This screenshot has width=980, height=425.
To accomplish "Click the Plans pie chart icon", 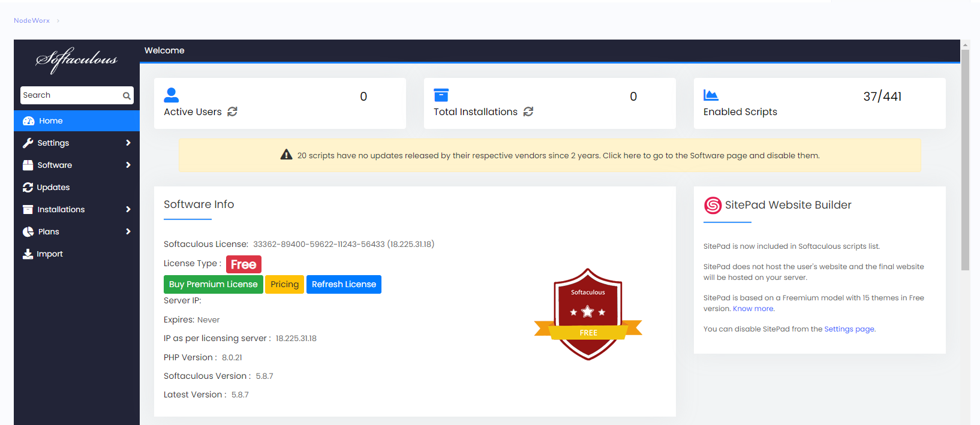I will (x=28, y=232).
